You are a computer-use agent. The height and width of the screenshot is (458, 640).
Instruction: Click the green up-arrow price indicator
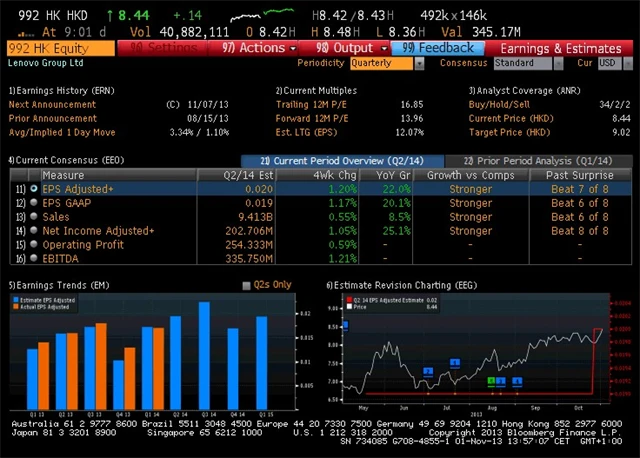109,16
